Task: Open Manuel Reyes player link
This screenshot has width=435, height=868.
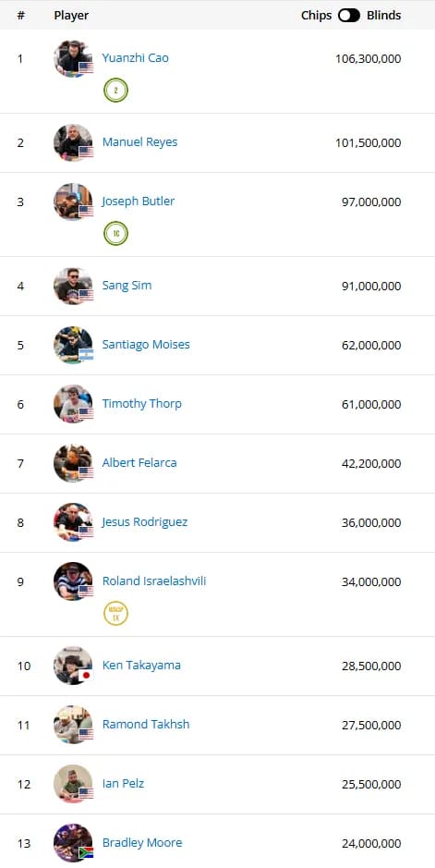Action: (x=139, y=142)
